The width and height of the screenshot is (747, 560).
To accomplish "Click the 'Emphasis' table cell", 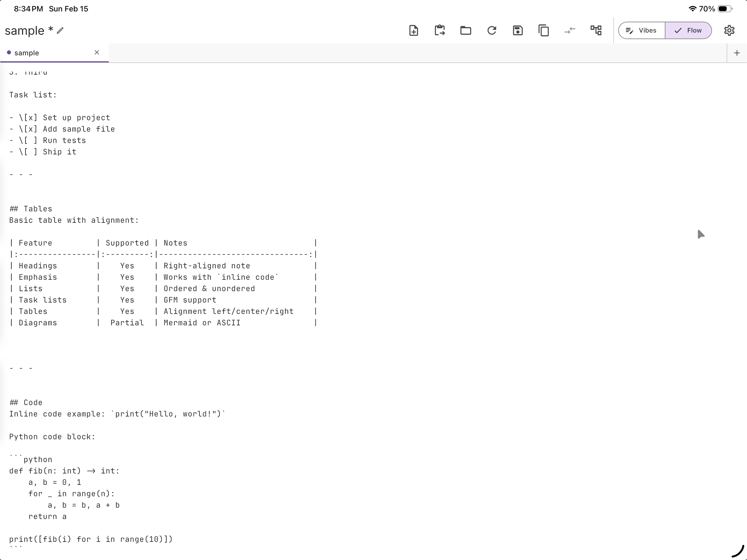I will tap(38, 277).
